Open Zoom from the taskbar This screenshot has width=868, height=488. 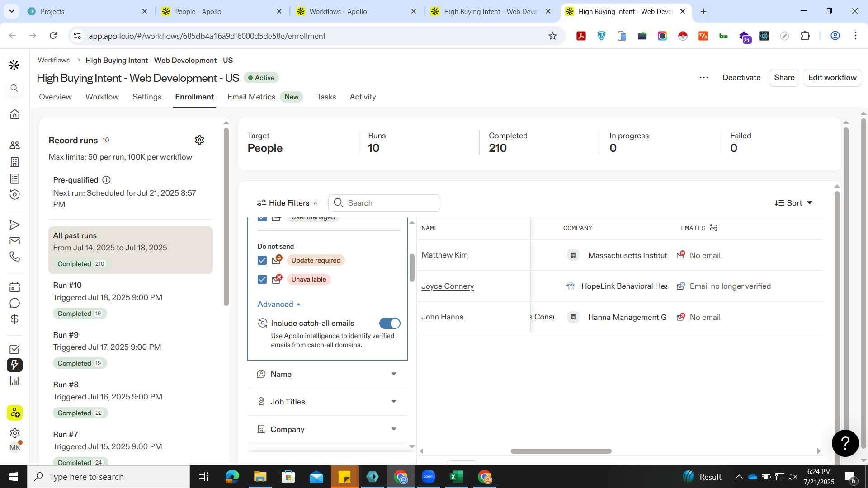429,477
